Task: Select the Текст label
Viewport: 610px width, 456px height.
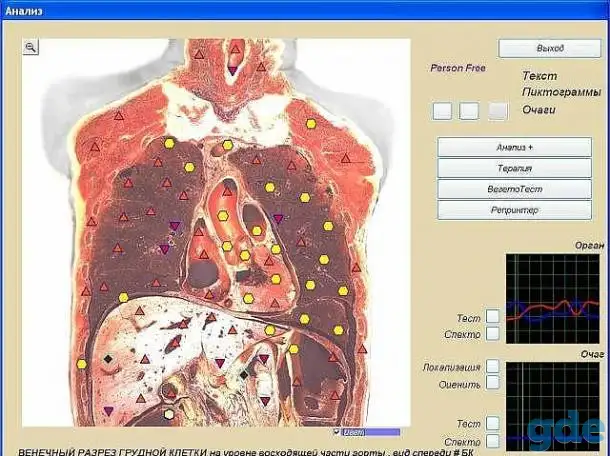Action: point(539,76)
